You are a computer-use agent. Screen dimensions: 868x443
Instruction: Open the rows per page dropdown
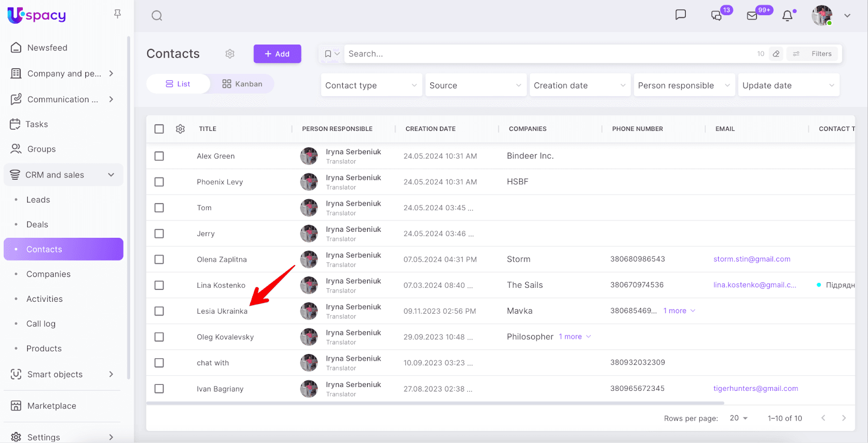(x=738, y=418)
